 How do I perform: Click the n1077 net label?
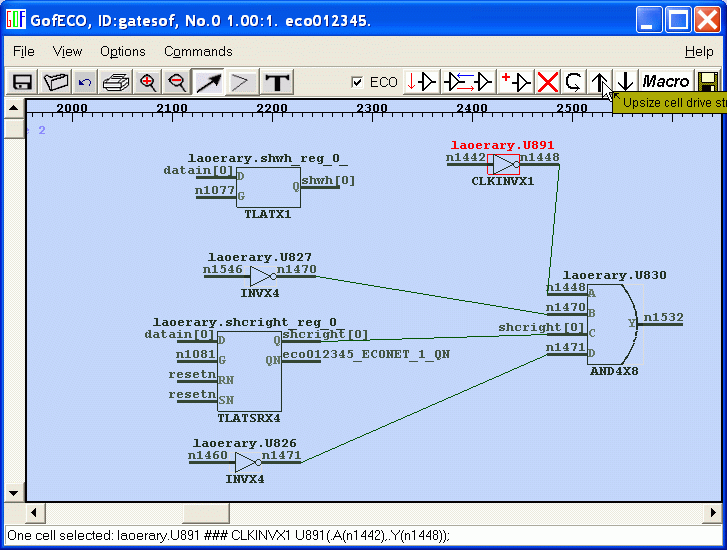[x=215, y=190]
